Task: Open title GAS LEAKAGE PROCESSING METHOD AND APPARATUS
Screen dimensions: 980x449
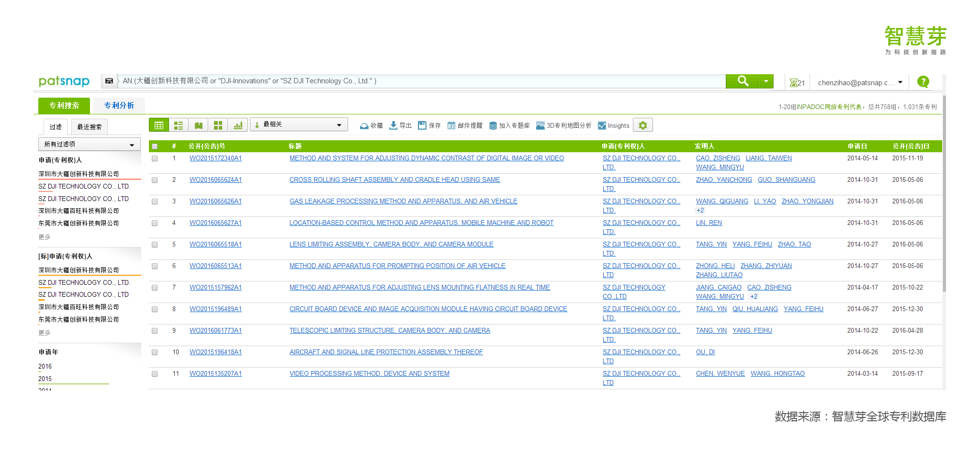Action: 404,202
